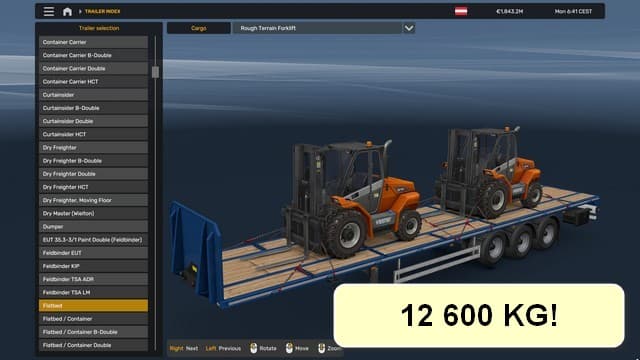Select Flatbed / Container Double trailer

(93, 345)
